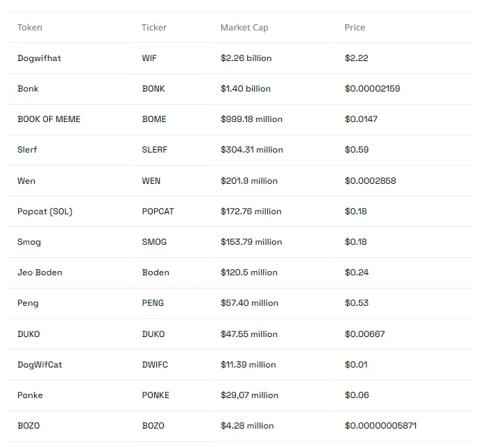Select the BOOK OF MEME row name
Viewport: 481px width, 448px height.
49,119
